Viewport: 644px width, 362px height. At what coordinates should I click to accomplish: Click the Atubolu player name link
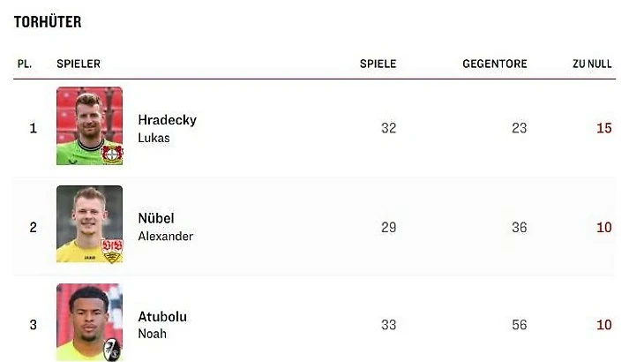point(162,316)
